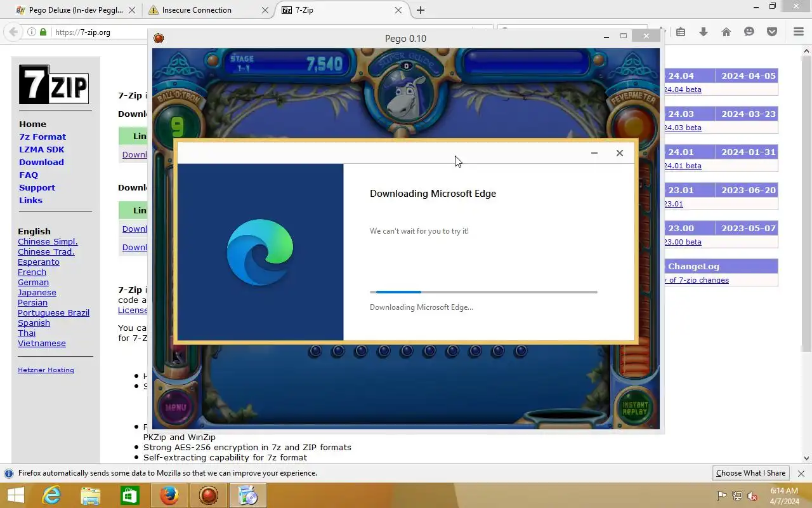The width and height of the screenshot is (812, 508).
Task: Open the FAQ sidebar link
Action: point(29,175)
